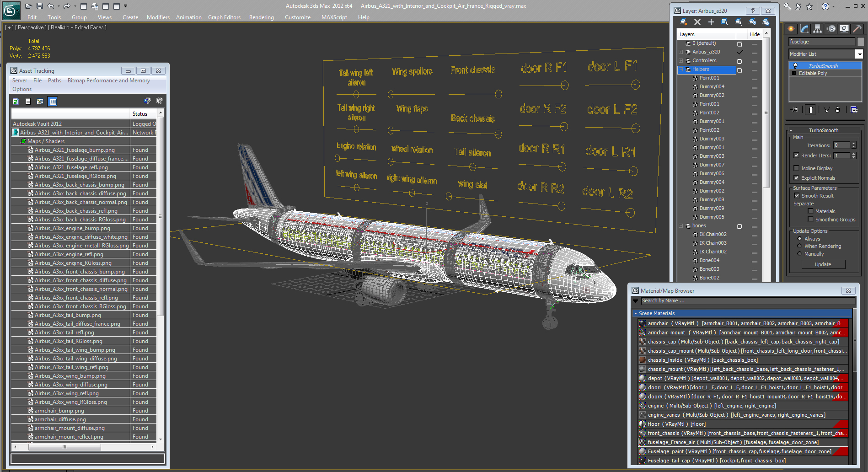Collapse Scene Materials group
The width and height of the screenshot is (868, 472).
click(x=636, y=313)
